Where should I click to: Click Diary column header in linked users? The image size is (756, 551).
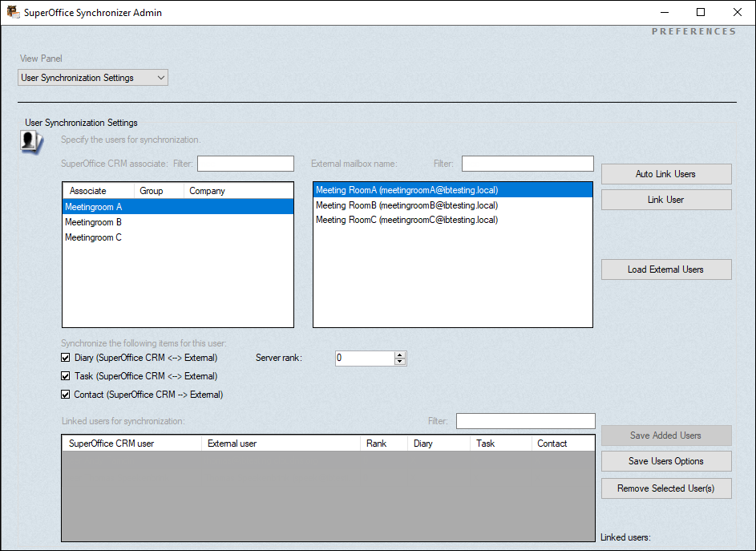click(439, 444)
